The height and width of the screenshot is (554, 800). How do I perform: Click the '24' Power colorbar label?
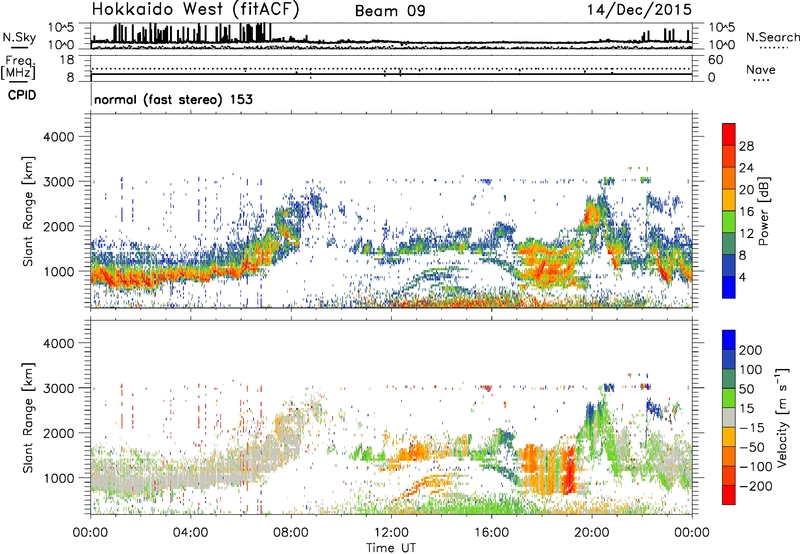[746, 168]
